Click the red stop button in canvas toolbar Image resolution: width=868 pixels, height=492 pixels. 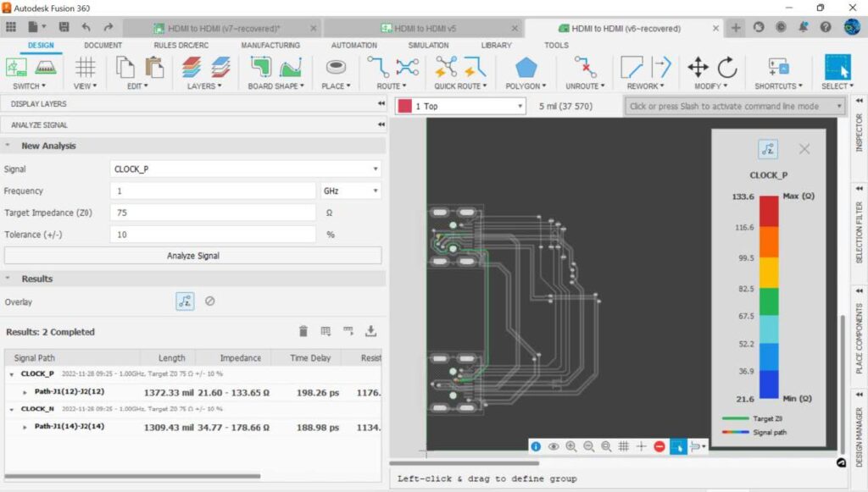(x=659, y=446)
